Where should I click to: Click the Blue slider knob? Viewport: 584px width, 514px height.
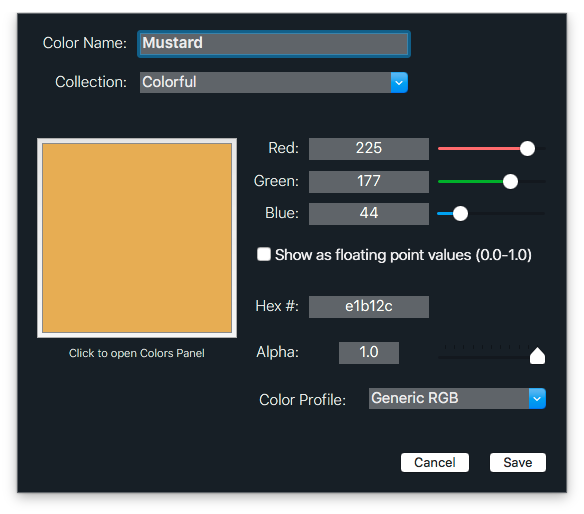(x=460, y=213)
